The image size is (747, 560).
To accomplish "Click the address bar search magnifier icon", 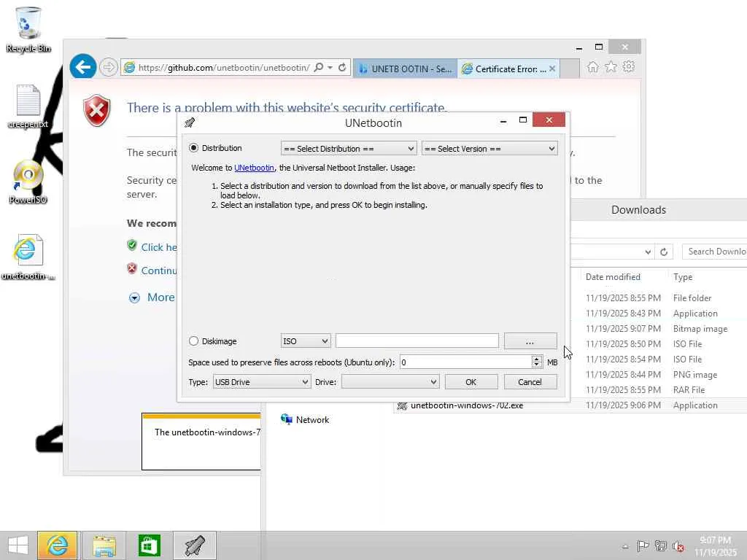I will 319,68.
